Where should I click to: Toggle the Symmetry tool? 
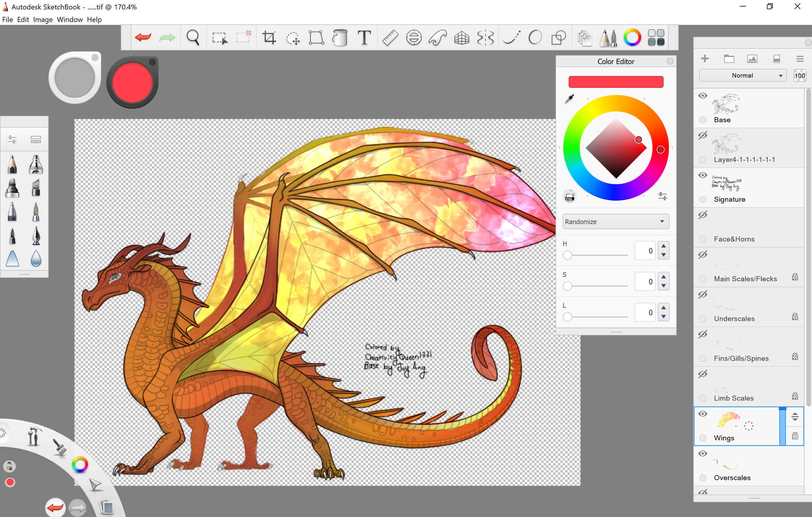click(485, 37)
